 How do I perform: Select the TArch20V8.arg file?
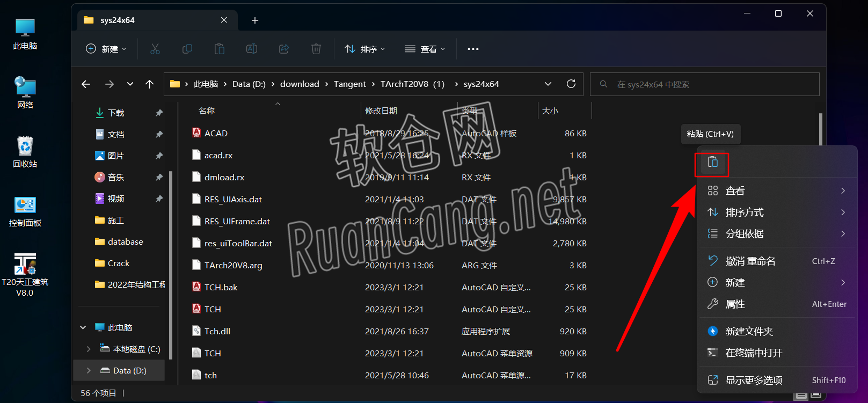[234, 265]
